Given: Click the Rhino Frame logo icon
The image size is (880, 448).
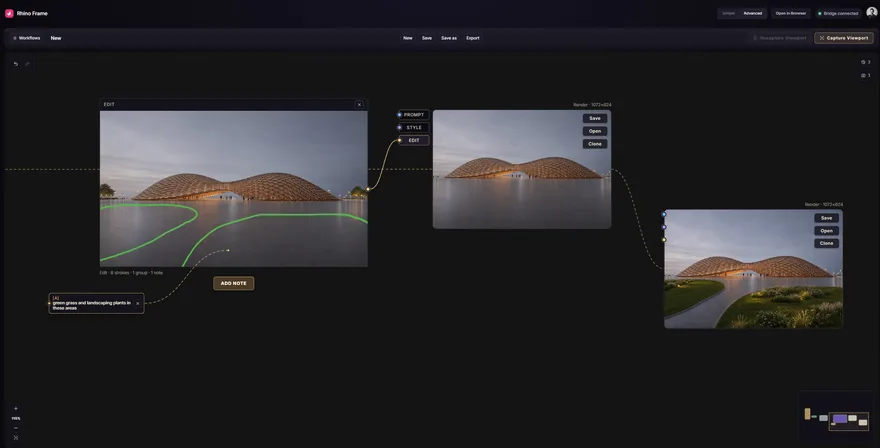Looking at the screenshot, I should [9, 13].
